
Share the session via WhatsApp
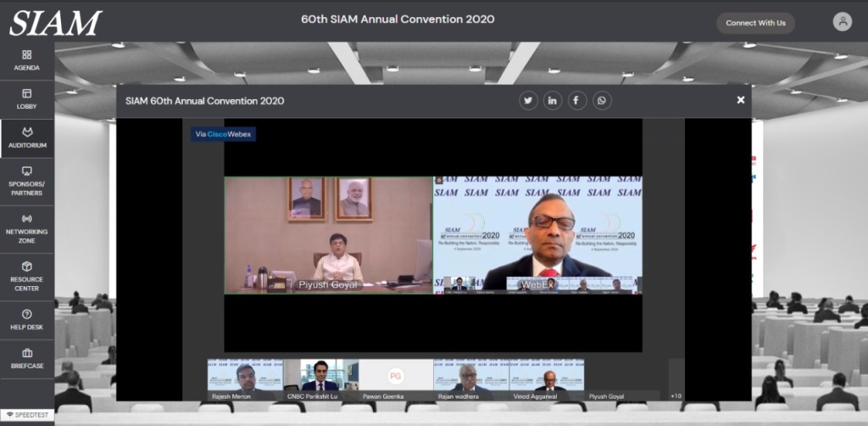tap(602, 100)
